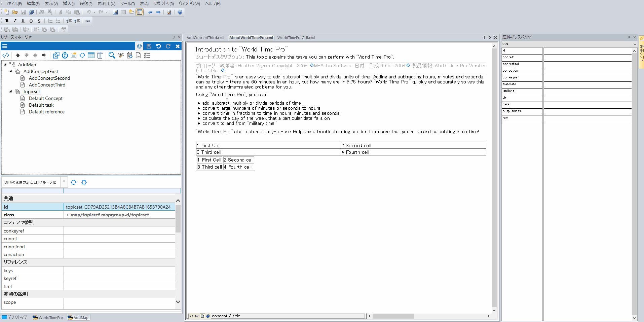Click the table icon in map toolbar
The width and height of the screenshot is (644, 322).
pyautogui.click(x=91, y=55)
